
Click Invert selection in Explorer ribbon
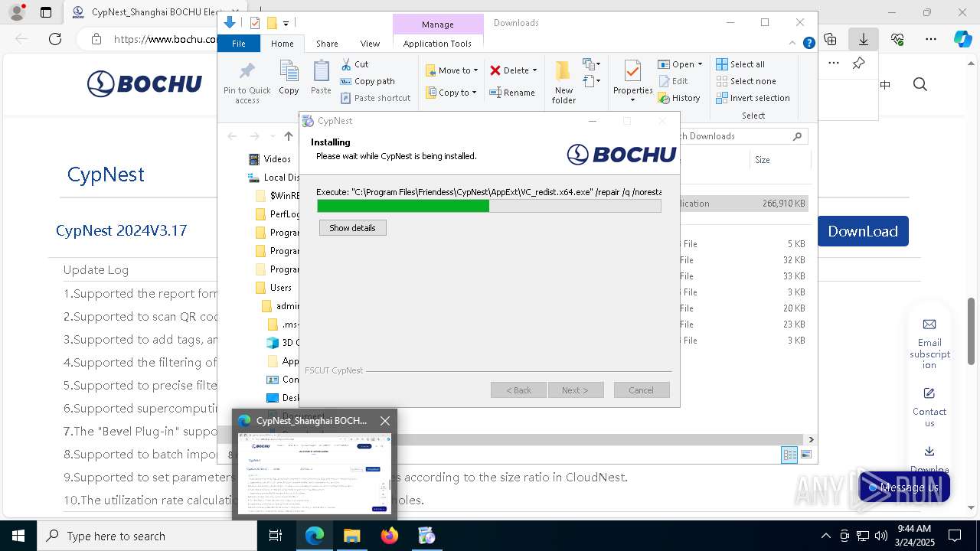[x=753, y=98]
